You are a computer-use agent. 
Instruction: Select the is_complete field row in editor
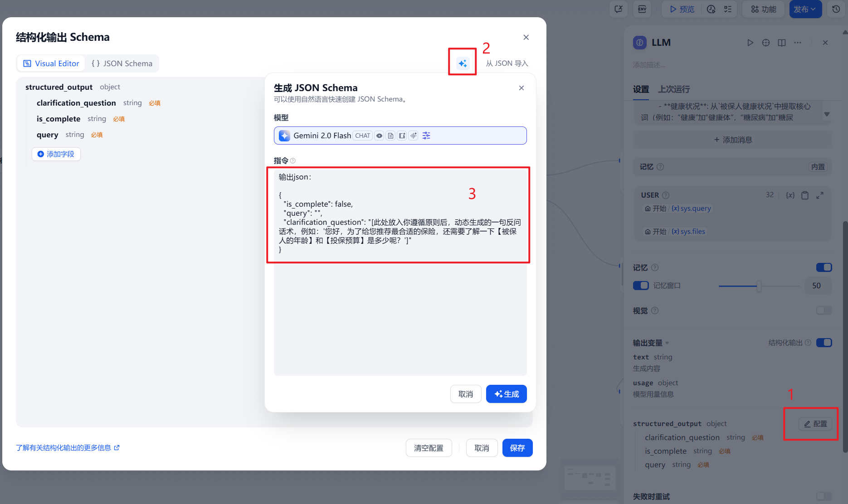pyautogui.click(x=81, y=119)
